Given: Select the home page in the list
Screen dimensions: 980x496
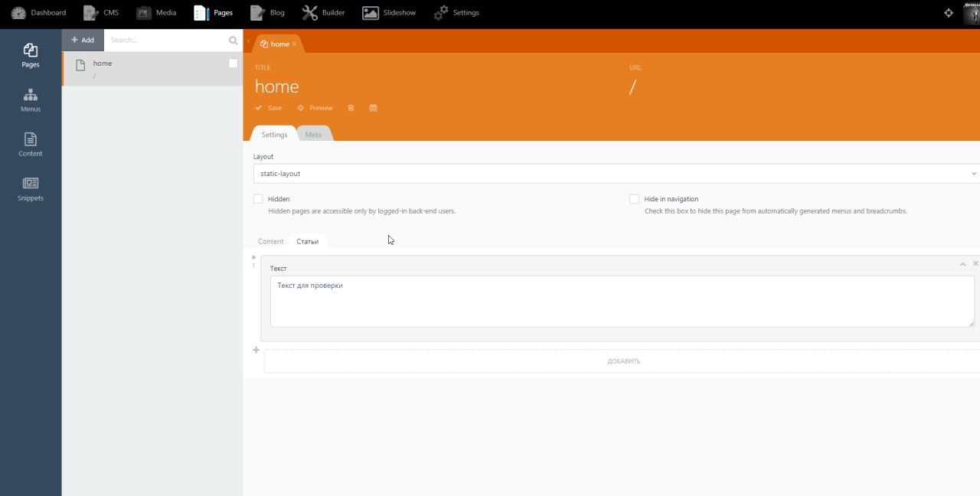Looking at the screenshot, I should (x=152, y=69).
